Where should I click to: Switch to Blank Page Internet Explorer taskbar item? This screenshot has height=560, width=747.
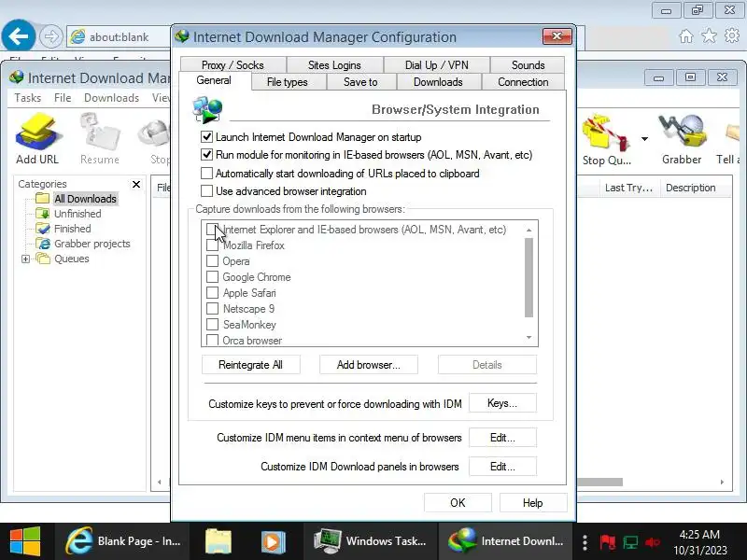coord(122,541)
